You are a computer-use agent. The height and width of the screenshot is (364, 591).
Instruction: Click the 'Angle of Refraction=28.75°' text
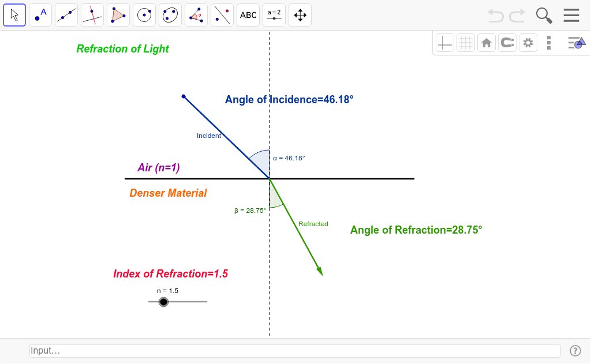(x=416, y=230)
